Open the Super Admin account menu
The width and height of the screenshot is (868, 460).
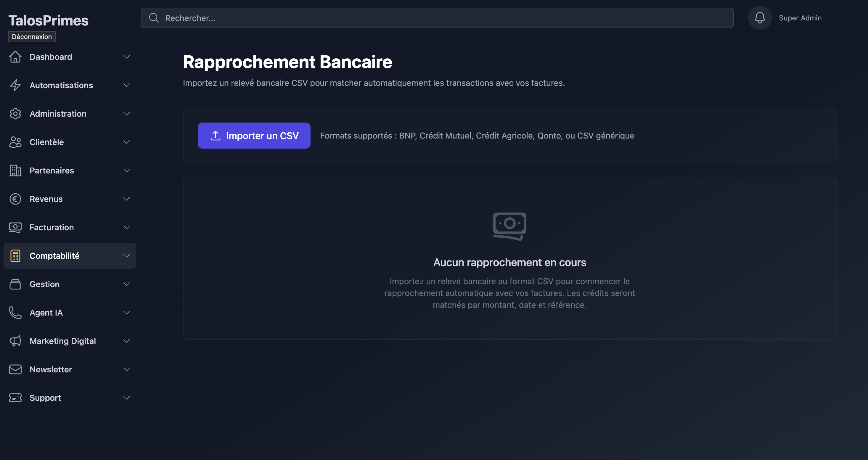click(800, 17)
